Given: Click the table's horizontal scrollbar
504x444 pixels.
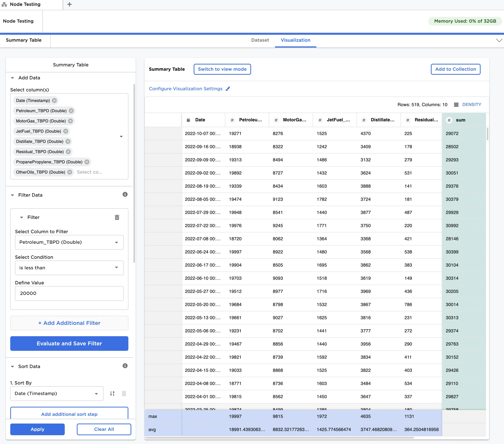Looking at the screenshot, I should [279, 438].
